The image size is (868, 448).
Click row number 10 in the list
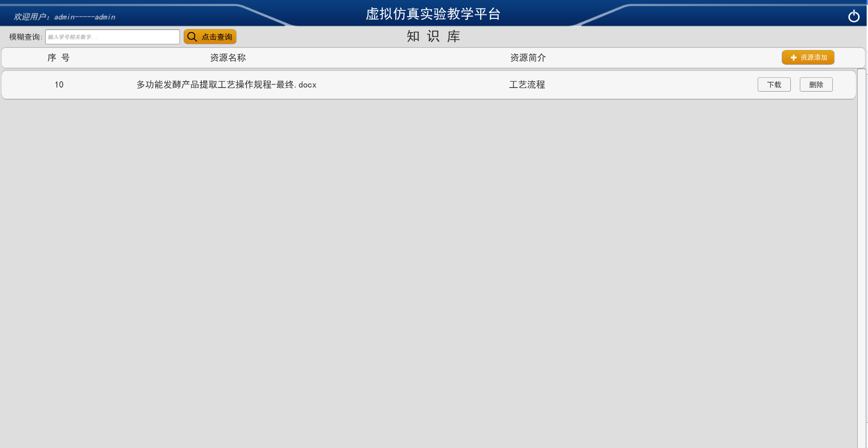59,85
